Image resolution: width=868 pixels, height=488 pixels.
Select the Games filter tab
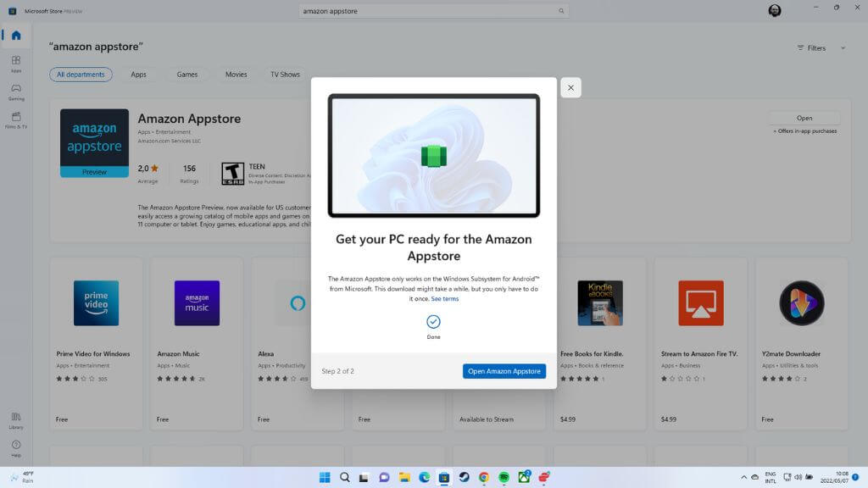click(x=187, y=75)
